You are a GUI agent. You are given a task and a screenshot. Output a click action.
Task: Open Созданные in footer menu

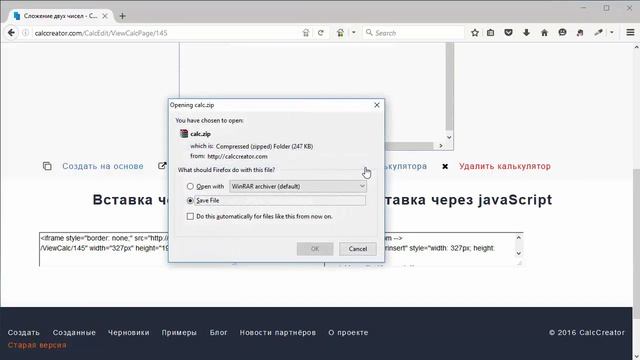coord(74,332)
